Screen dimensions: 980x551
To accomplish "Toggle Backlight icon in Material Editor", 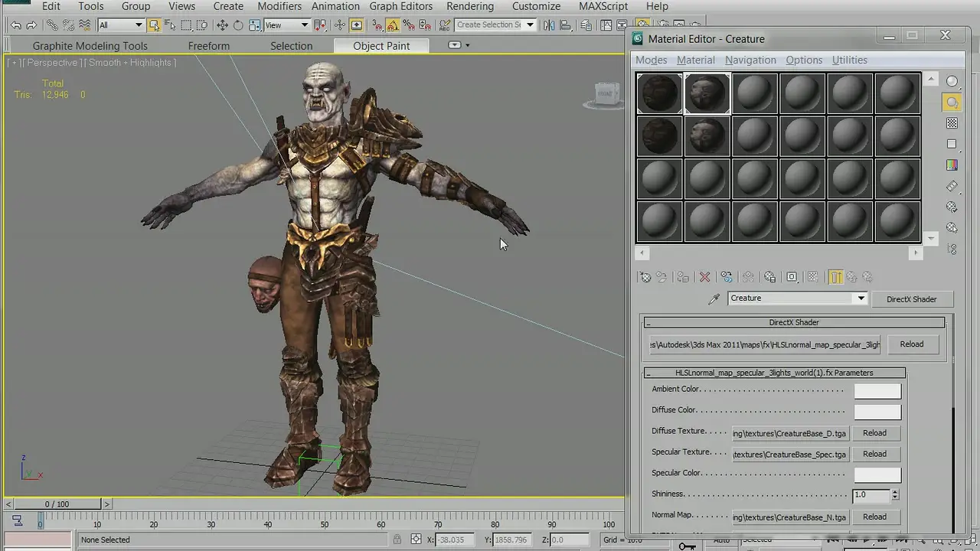I will tap(952, 103).
